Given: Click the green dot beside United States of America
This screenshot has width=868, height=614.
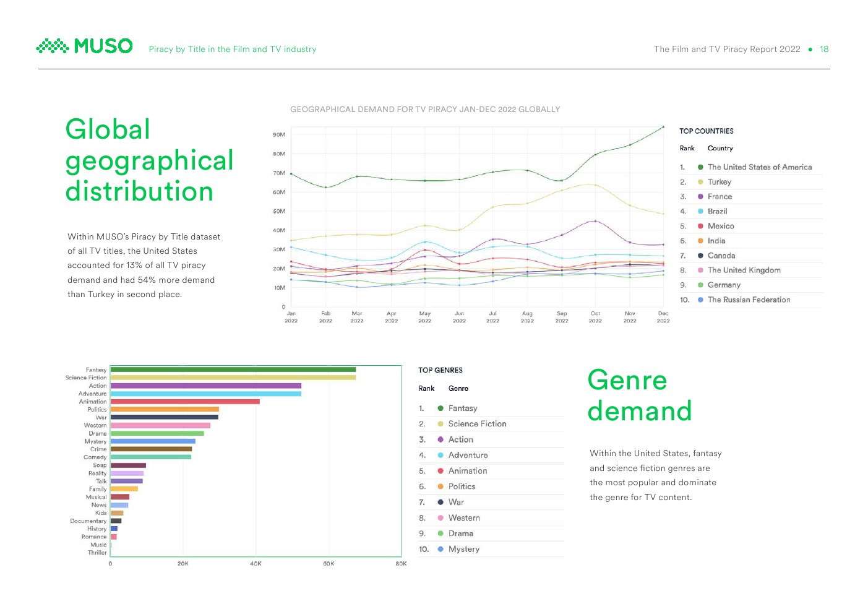Looking at the screenshot, I should click(x=700, y=167).
